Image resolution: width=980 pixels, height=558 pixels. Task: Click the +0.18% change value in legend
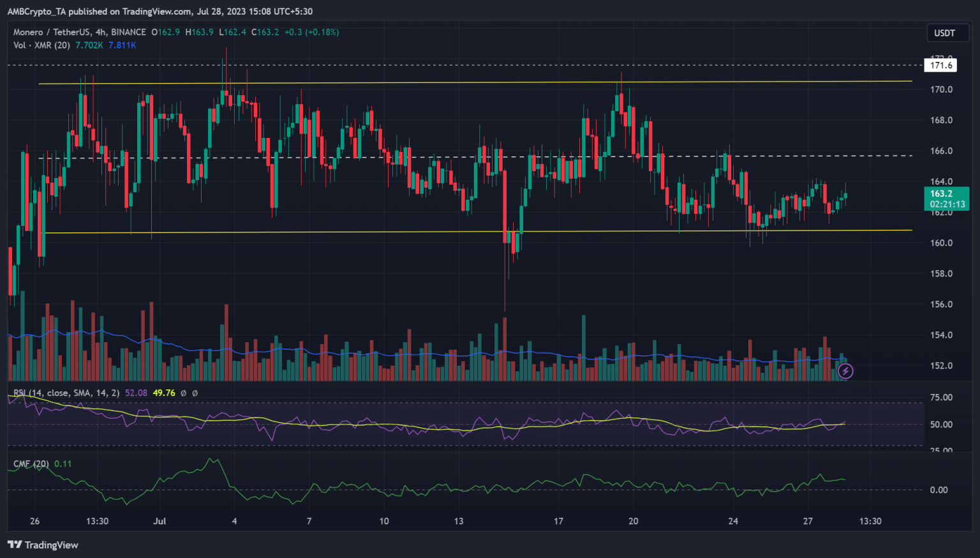[x=322, y=32]
